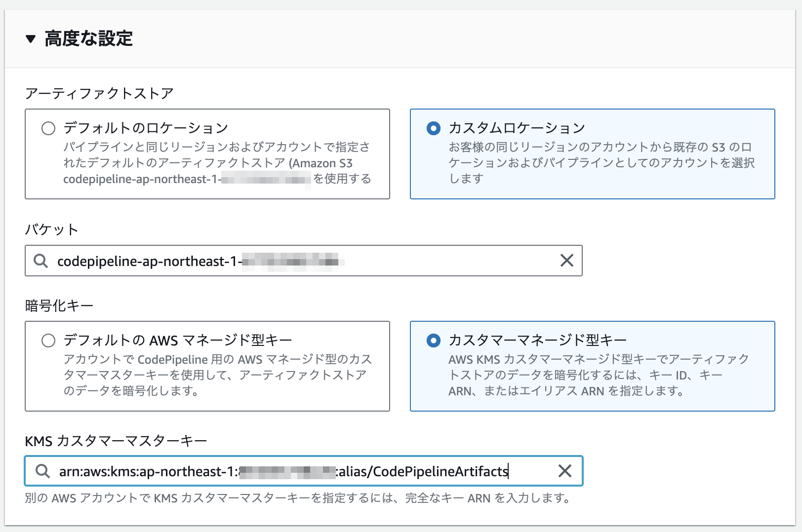
Task: Click the X clear icon beside CodePipelineArtifacts
Action: tap(564, 471)
